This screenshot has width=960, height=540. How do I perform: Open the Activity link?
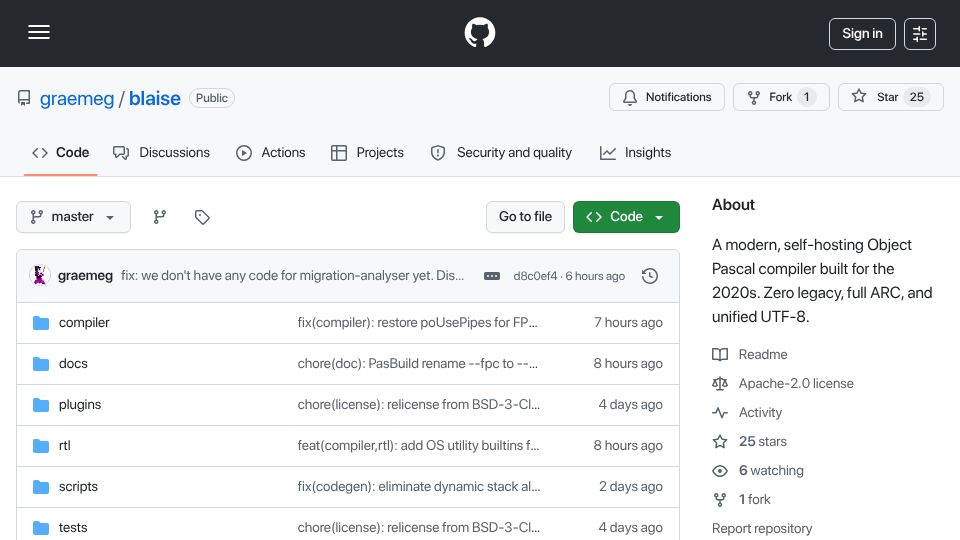pos(760,413)
